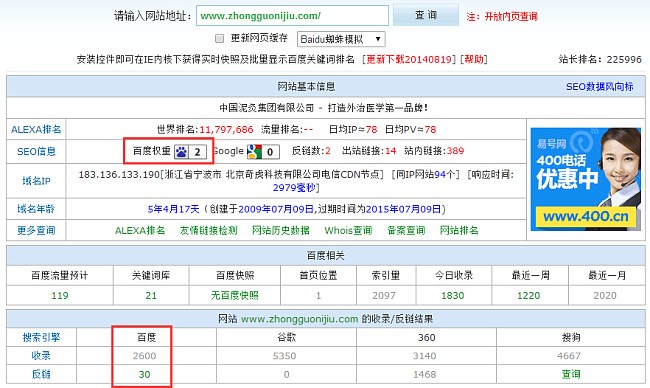The height and width of the screenshot is (388, 650).
Task: Open the Whois查询 link
Action: click(348, 230)
